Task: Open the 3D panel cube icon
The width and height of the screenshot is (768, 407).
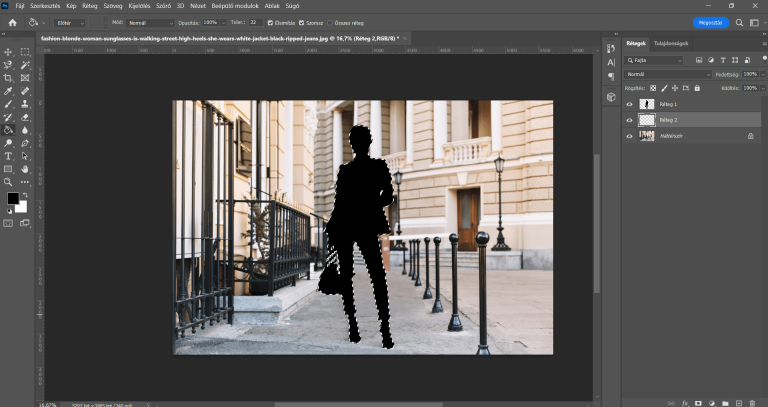Action: click(x=611, y=97)
